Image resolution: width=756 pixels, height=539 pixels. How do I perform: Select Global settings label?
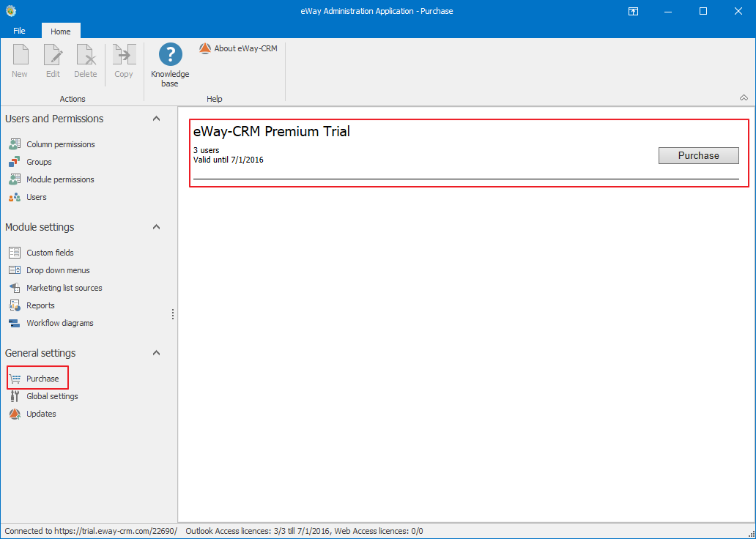pos(53,396)
